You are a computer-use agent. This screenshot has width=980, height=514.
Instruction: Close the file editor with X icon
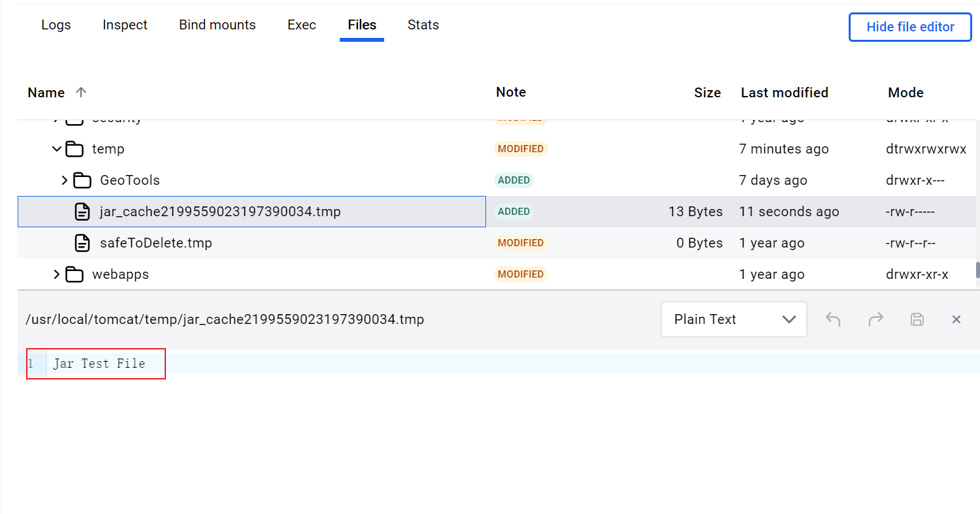[956, 319]
